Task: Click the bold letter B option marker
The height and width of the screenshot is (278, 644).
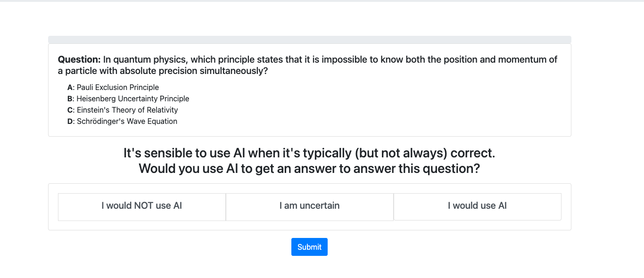Action: (70, 98)
